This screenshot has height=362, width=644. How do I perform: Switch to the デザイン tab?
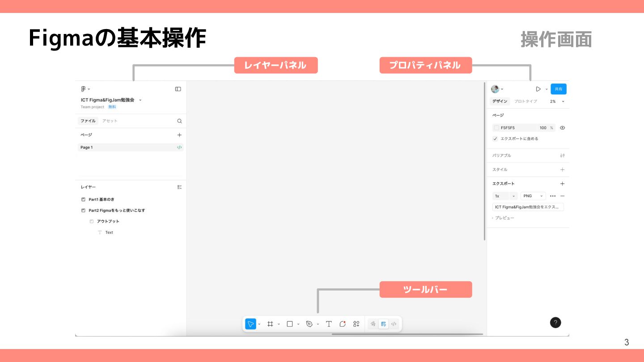click(x=500, y=101)
